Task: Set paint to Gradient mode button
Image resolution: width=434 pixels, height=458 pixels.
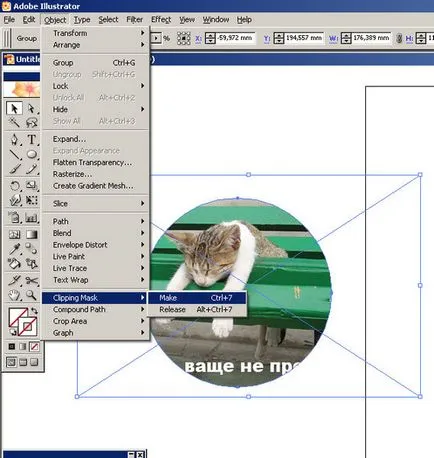Action: [23, 347]
